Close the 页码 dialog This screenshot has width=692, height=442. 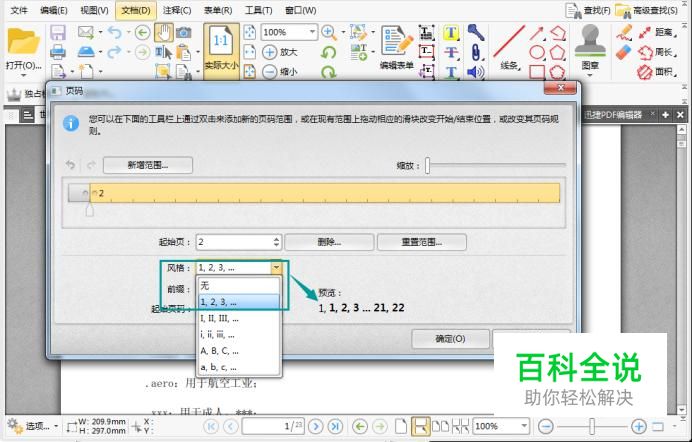point(560,88)
